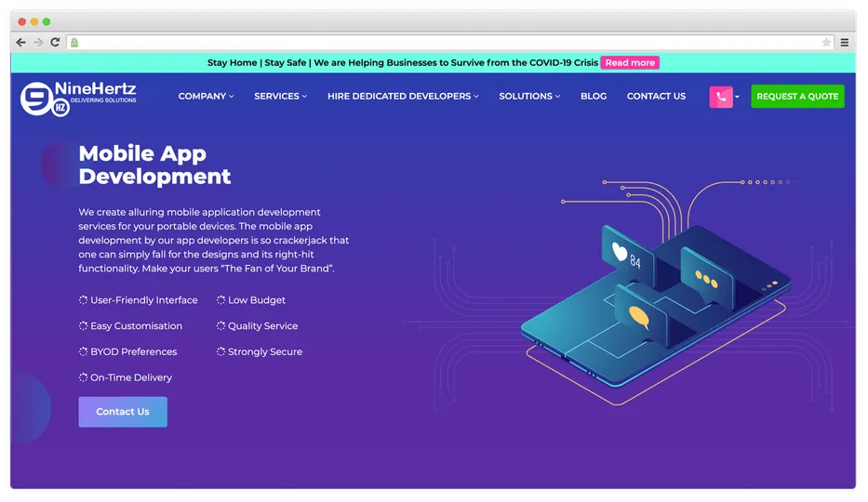Open the CONTACT US menu item

pos(656,97)
